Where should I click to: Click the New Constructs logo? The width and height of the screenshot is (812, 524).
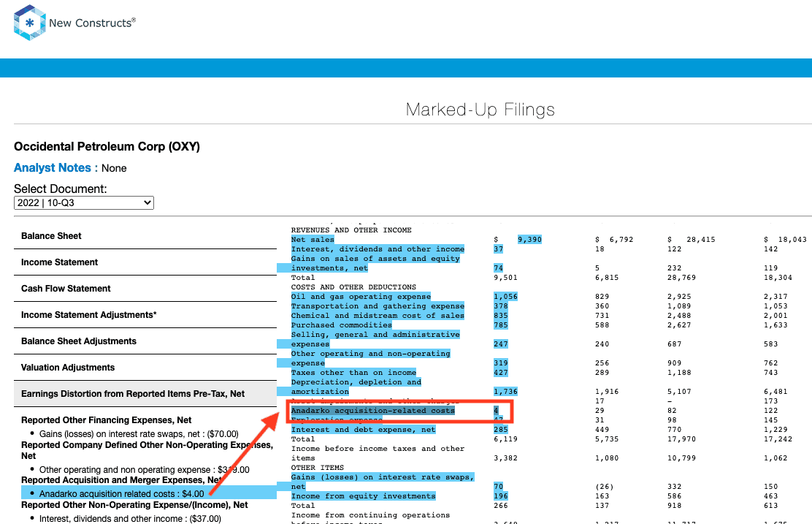[x=74, y=23]
